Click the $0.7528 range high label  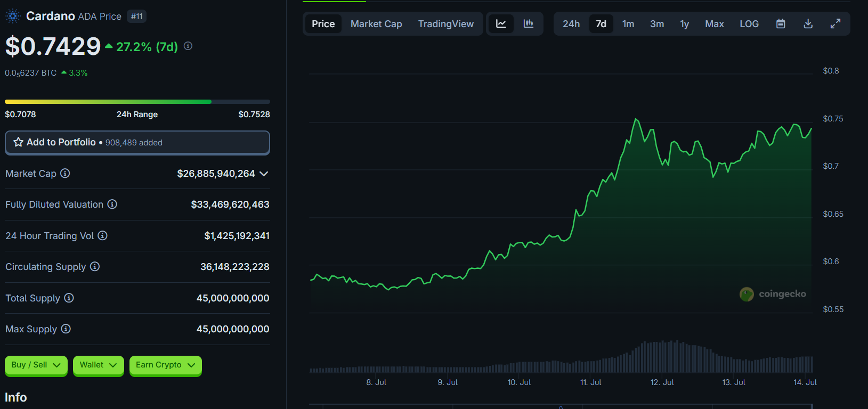coord(254,114)
